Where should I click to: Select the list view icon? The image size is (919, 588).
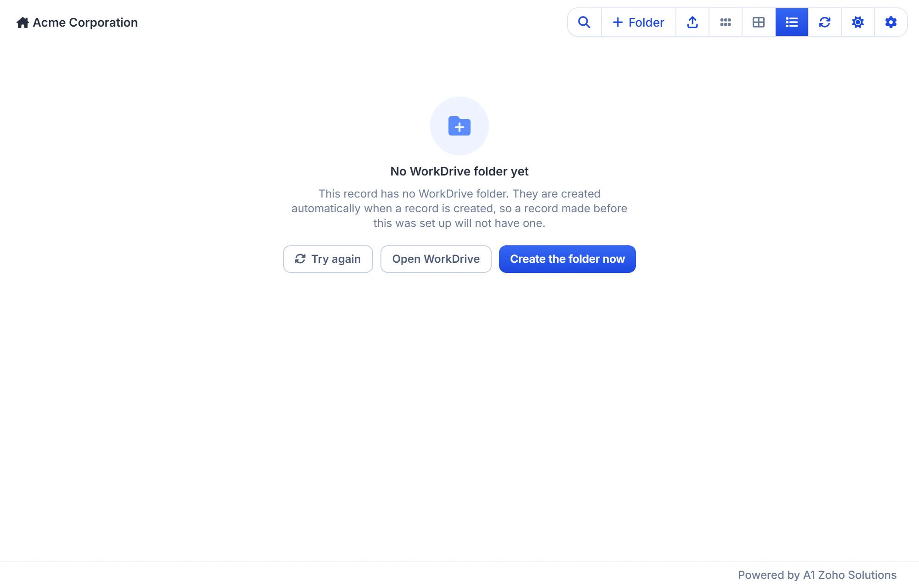792,22
